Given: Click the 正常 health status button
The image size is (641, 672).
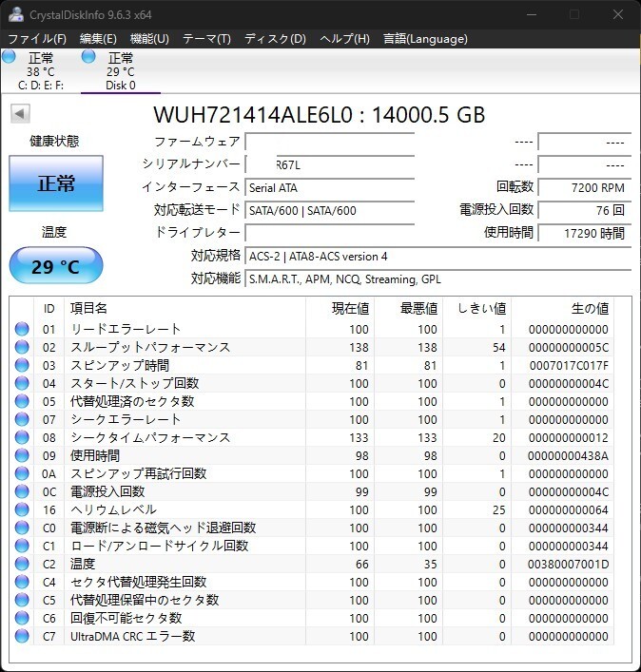Looking at the screenshot, I should pos(56,183).
